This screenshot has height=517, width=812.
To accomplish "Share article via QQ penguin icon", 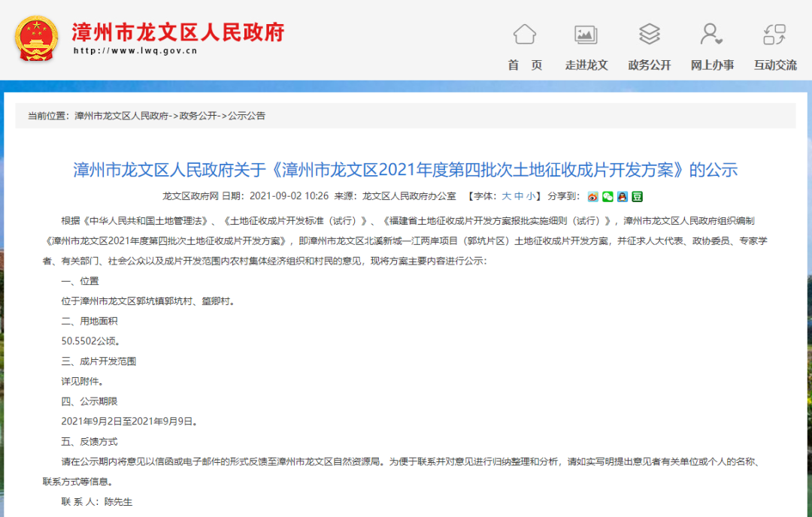I will 623,197.
